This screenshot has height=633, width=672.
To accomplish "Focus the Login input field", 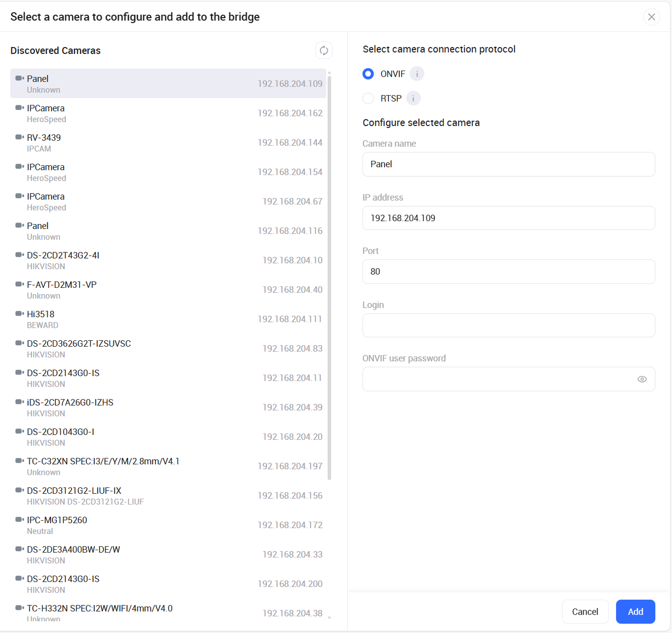I will coord(508,326).
